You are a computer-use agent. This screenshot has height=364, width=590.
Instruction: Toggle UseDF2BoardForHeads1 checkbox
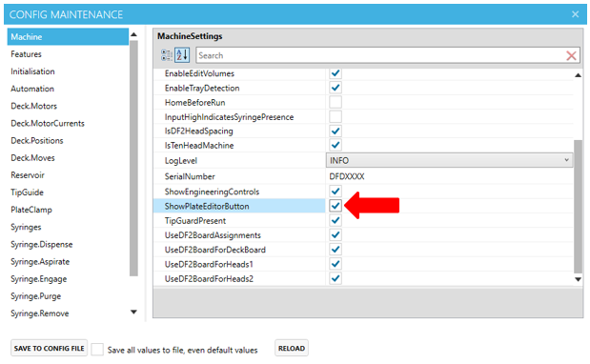336,264
